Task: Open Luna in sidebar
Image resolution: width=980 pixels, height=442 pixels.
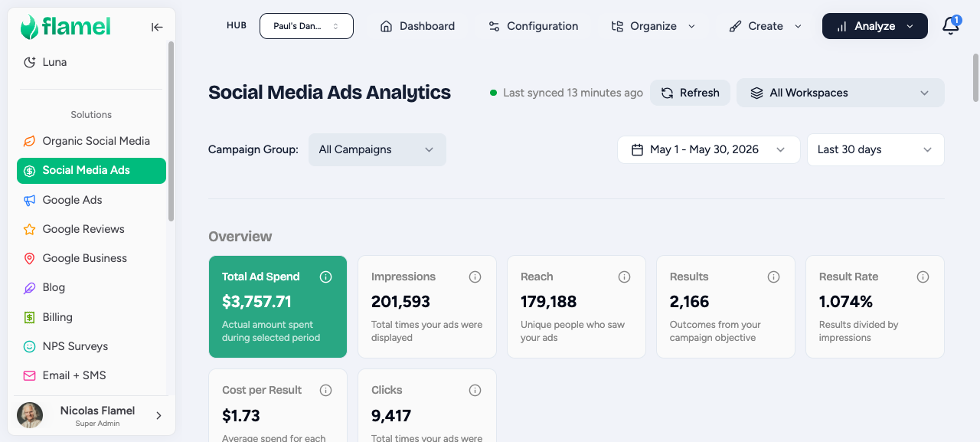Action: [91, 62]
